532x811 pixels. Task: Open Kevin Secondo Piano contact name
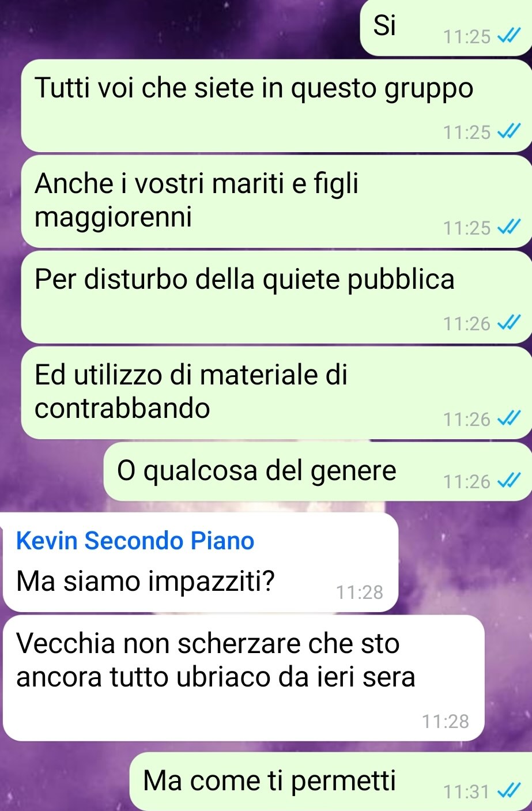(x=135, y=541)
